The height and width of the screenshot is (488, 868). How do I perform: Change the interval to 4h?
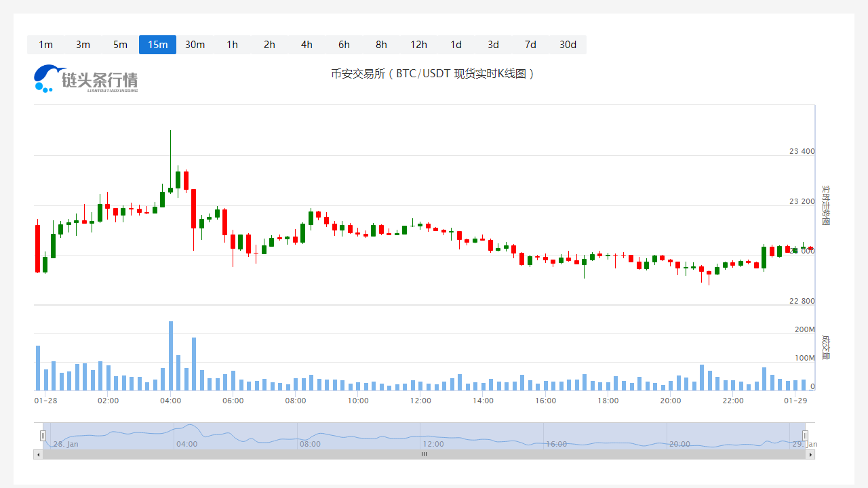307,45
